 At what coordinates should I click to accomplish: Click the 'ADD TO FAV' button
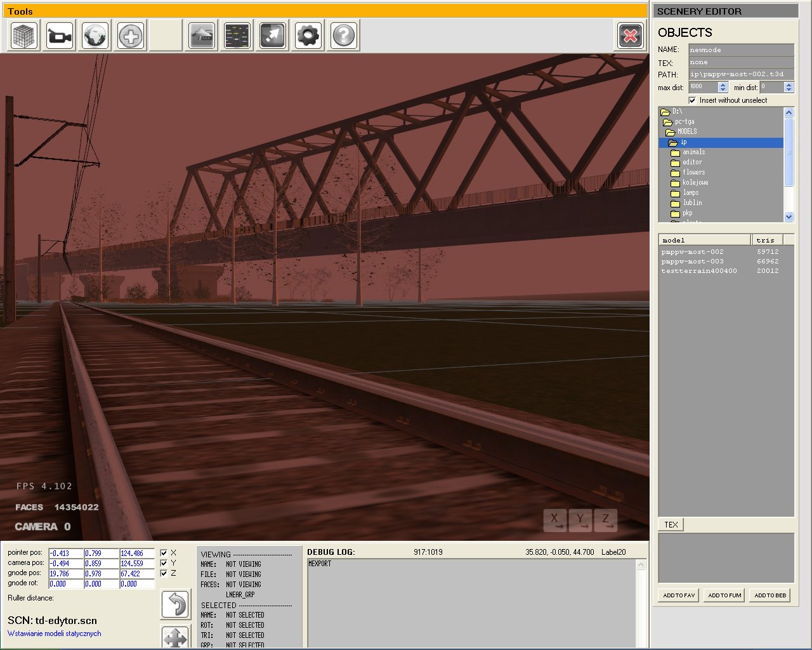click(x=679, y=595)
